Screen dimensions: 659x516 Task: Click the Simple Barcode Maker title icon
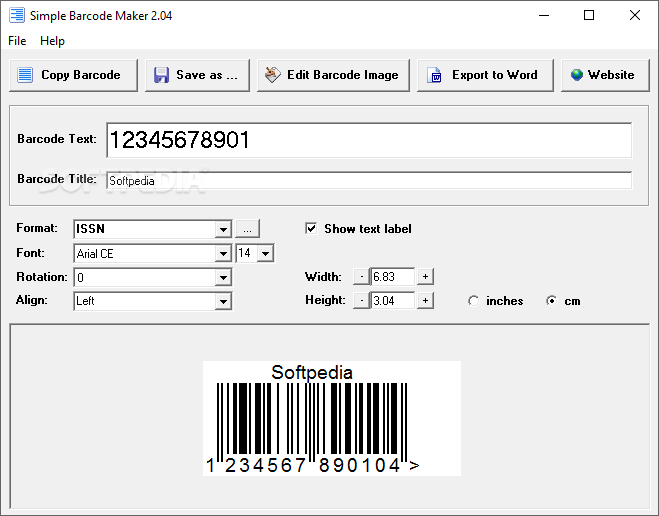17,15
